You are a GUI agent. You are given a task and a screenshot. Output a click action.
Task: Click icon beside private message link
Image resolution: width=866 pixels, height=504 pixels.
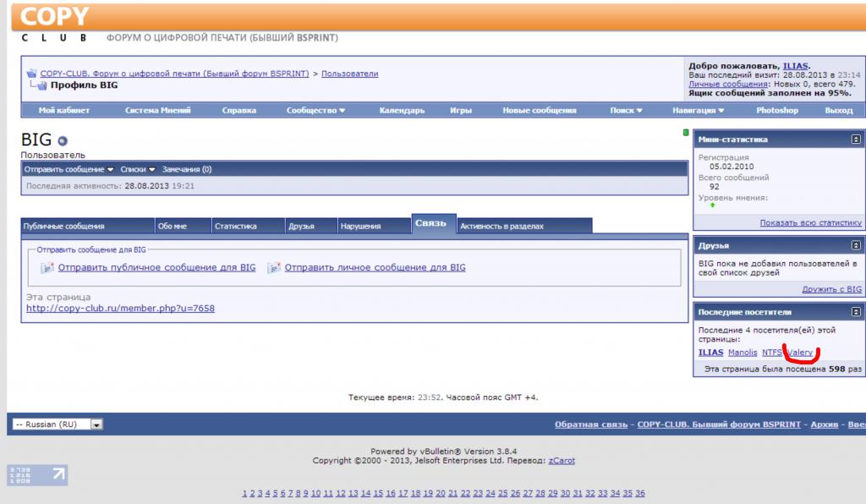(x=273, y=268)
